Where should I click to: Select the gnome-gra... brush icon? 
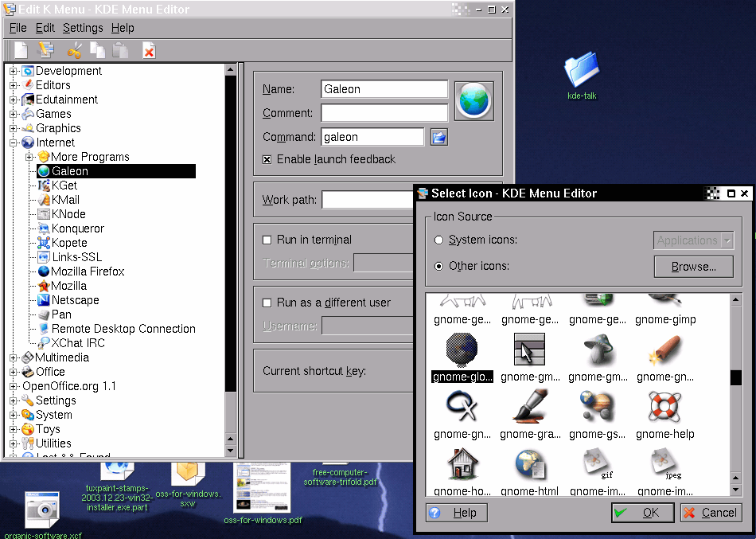tap(530, 415)
